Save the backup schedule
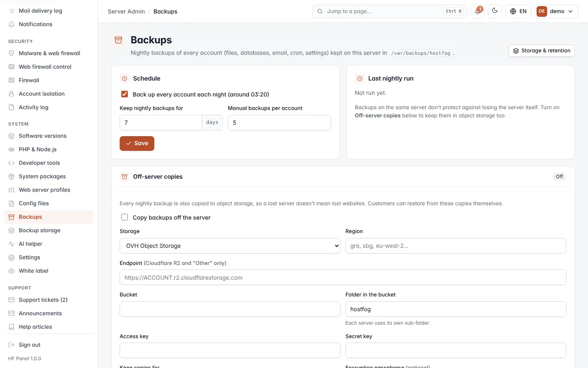The image size is (588, 368). 137,144
